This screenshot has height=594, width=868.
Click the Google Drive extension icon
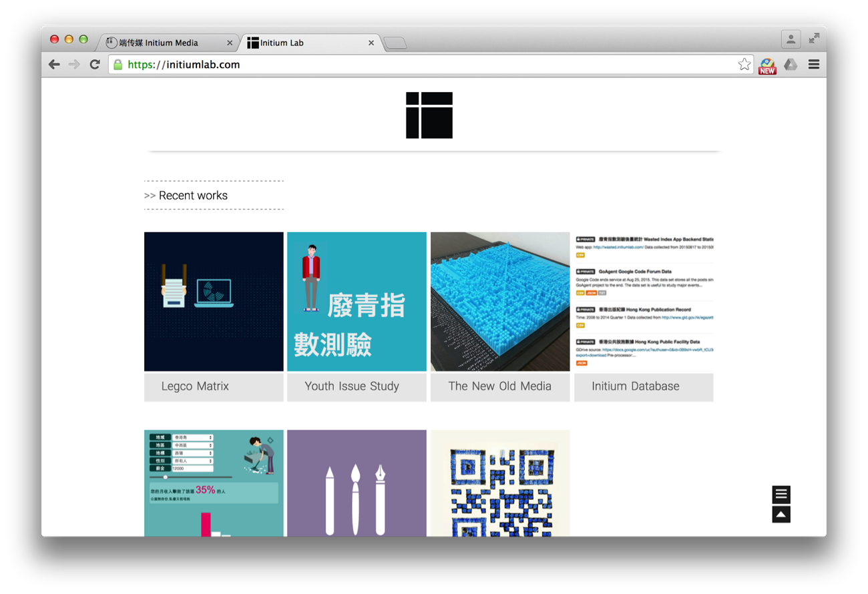click(791, 65)
